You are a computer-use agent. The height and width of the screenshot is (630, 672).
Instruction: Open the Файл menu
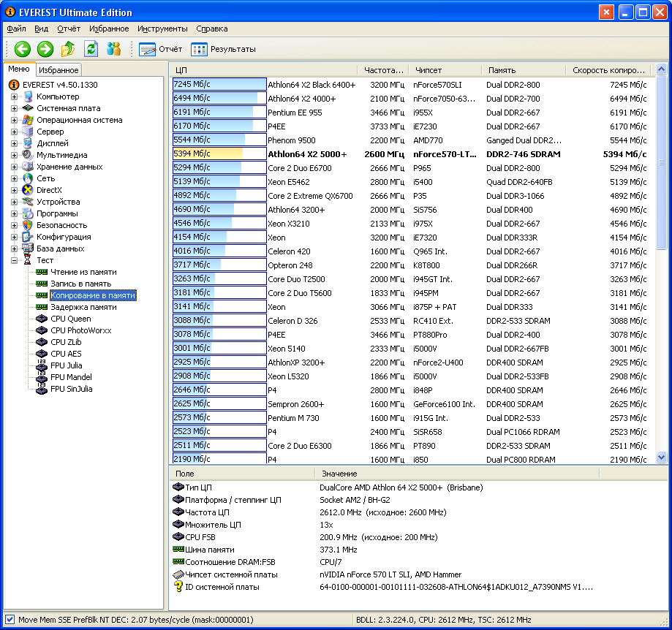(16, 29)
